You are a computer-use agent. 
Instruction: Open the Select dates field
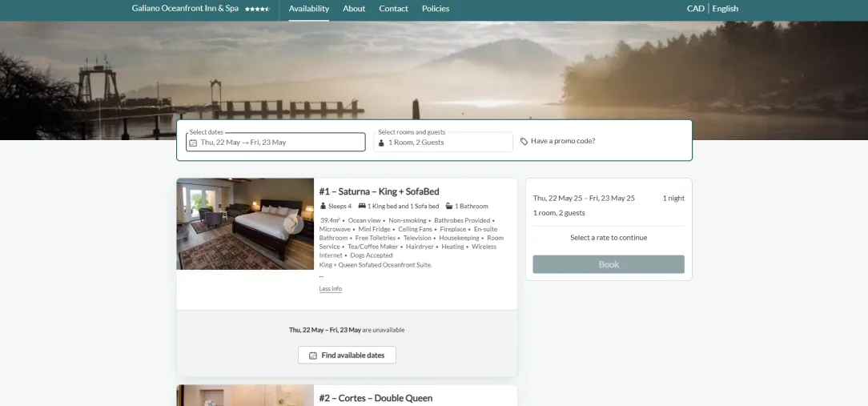coord(275,142)
